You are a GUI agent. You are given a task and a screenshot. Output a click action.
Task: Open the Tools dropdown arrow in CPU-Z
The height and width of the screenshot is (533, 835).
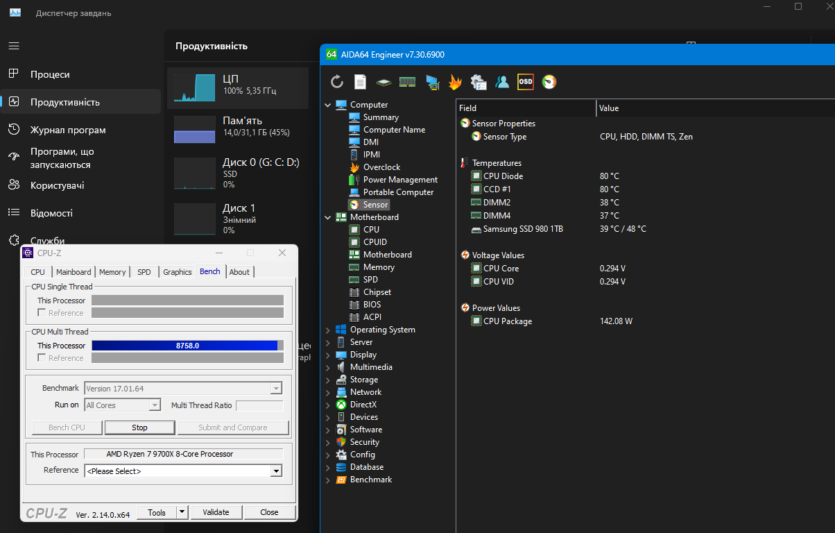pyautogui.click(x=182, y=512)
